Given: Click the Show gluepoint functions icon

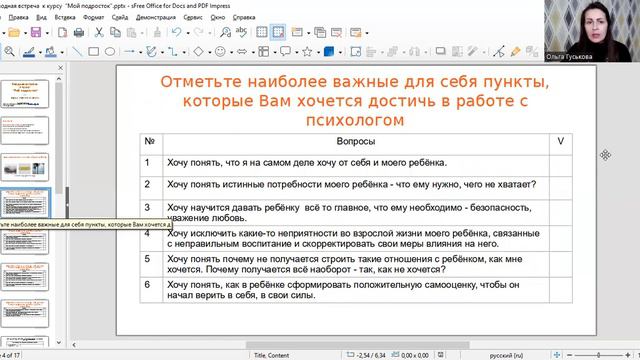Looking at the screenshot, I should tap(516, 51).
